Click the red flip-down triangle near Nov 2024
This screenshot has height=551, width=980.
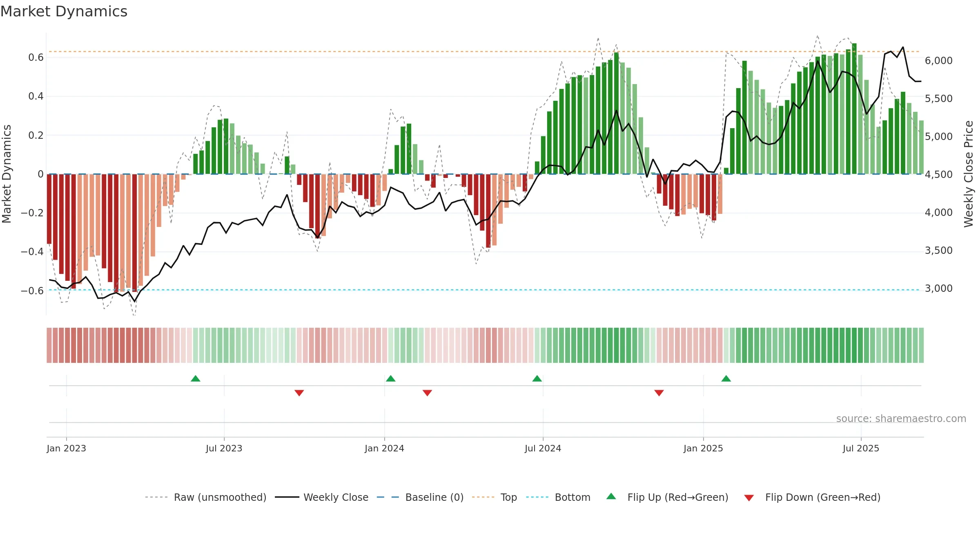point(659,393)
